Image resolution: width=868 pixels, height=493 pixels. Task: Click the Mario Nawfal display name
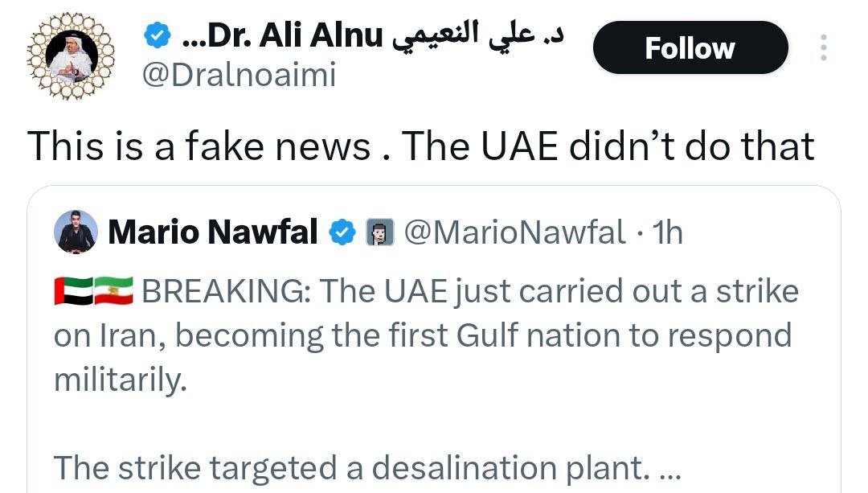click(213, 232)
